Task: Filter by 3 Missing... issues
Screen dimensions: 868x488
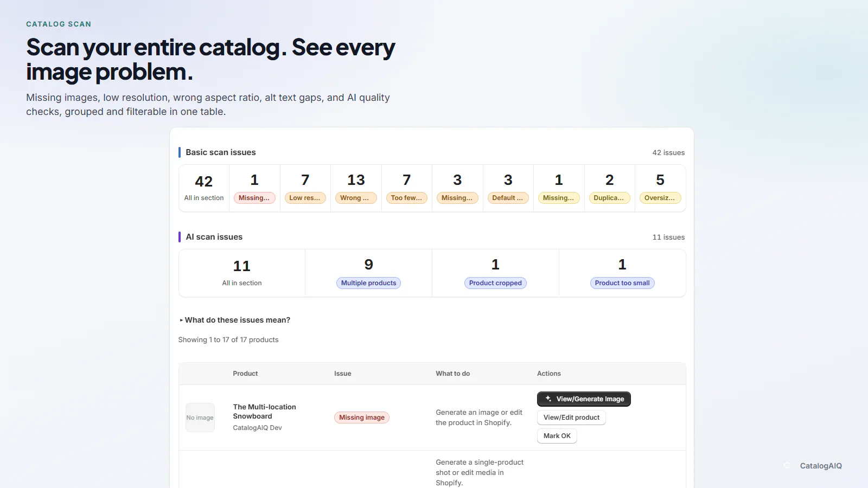Action: click(x=457, y=188)
